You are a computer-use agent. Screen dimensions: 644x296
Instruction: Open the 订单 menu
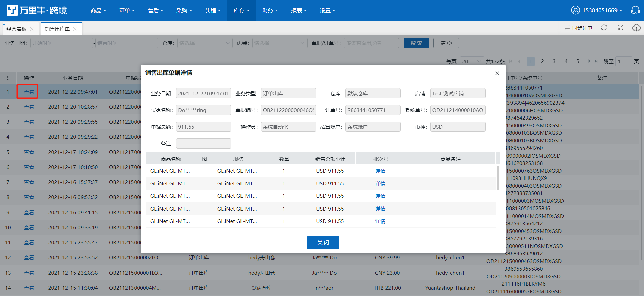point(127,11)
